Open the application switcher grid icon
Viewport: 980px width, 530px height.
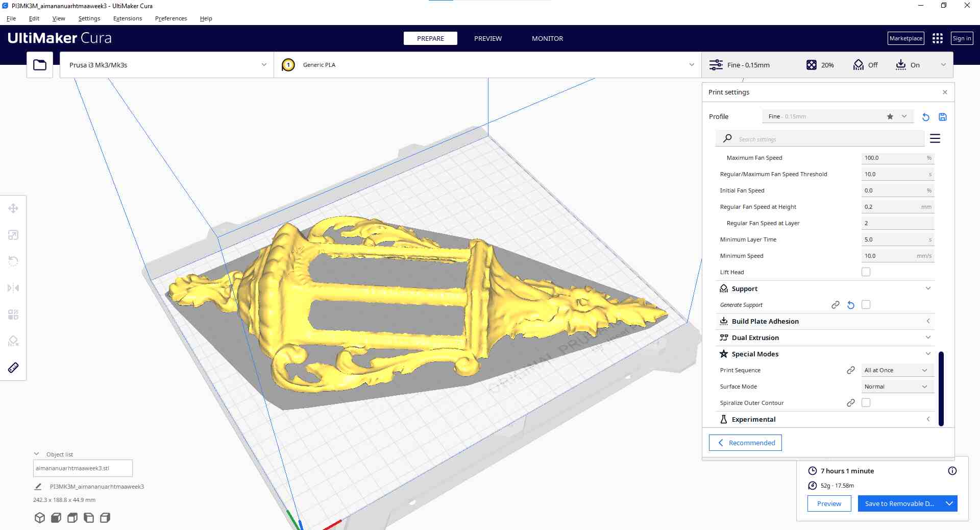[x=937, y=38]
